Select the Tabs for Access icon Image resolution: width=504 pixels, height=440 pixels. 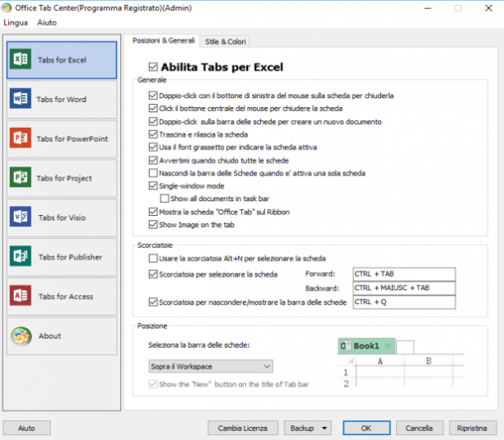click(x=21, y=295)
